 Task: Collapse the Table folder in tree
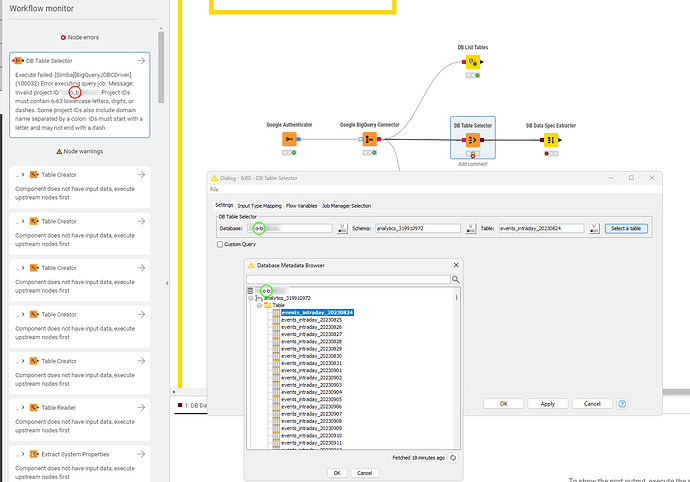point(261,305)
